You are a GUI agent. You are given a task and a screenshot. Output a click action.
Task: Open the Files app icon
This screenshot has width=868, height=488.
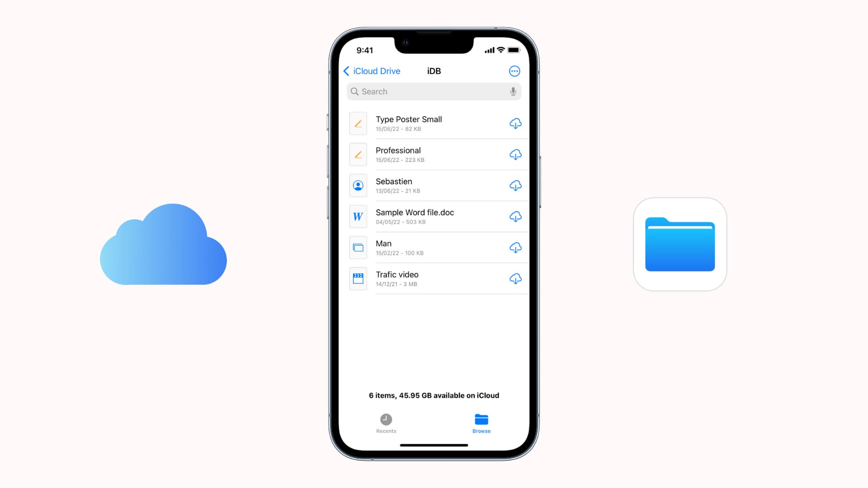click(x=680, y=244)
